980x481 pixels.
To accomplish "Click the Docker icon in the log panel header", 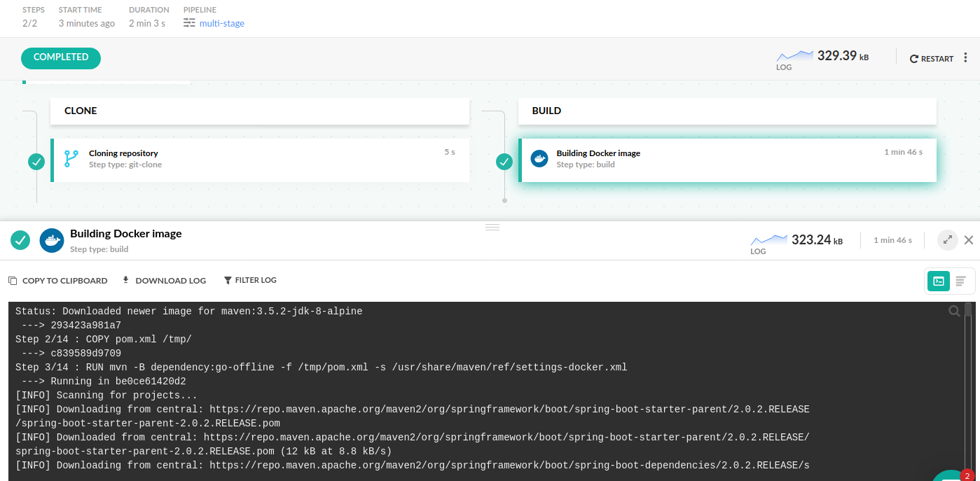I will click(x=52, y=240).
